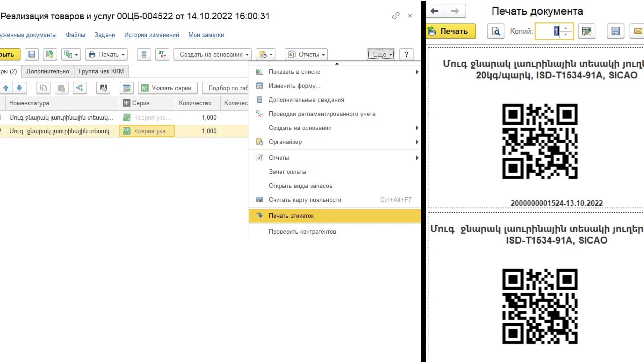Click the move row up arrow icon

tap(6, 88)
